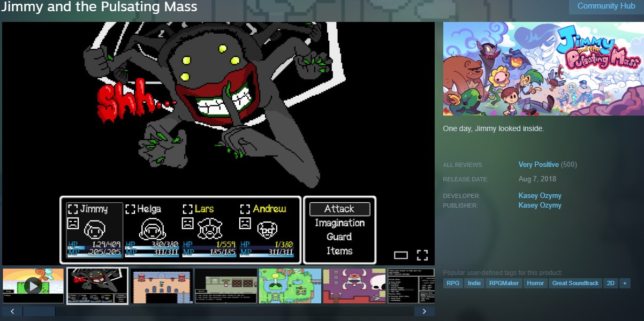
Task: Select the green overworld map thumbnail
Action: point(290,286)
